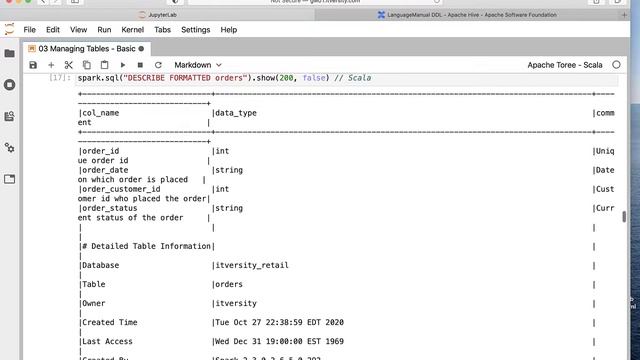Viewport: 640px width, 360px height.
Task: Click the col_name header text
Action: pyautogui.click(x=100, y=113)
